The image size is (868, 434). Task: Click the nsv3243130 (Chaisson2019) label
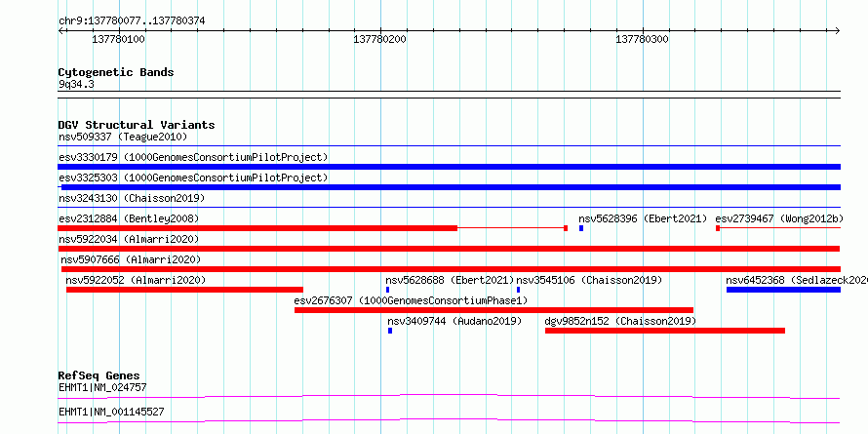132,198
